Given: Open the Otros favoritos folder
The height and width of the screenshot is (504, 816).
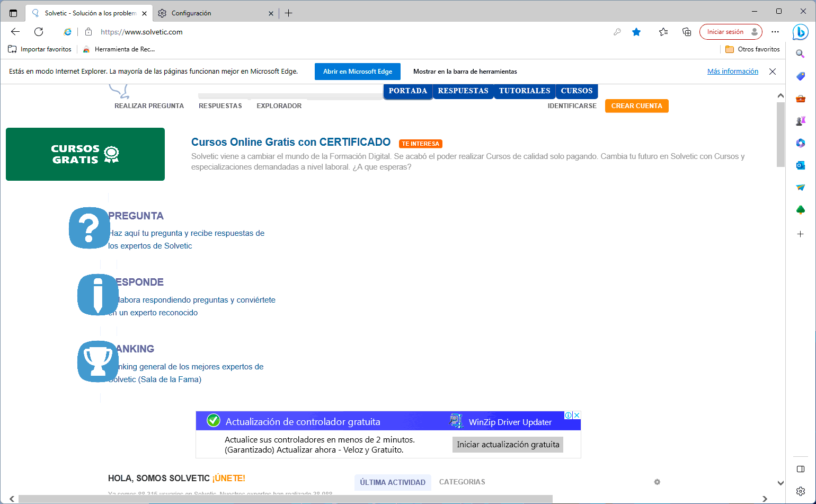Looking at the screenshot, I should pos(752,49).
